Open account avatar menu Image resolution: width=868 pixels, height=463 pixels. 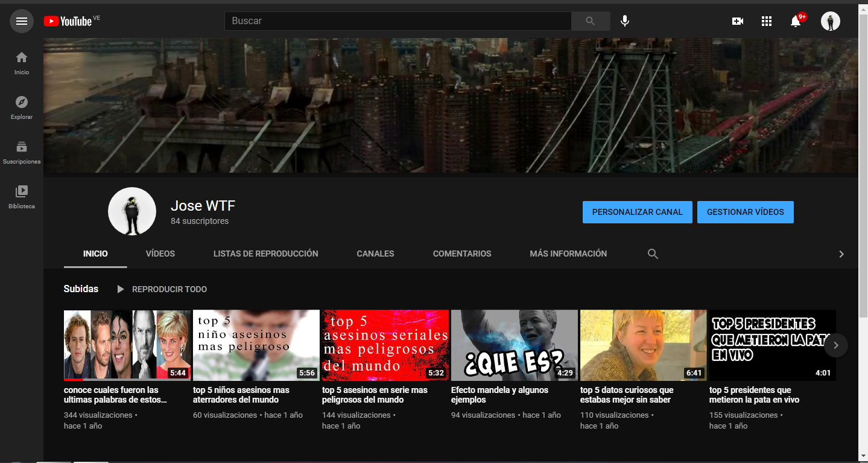coord(831,21)
